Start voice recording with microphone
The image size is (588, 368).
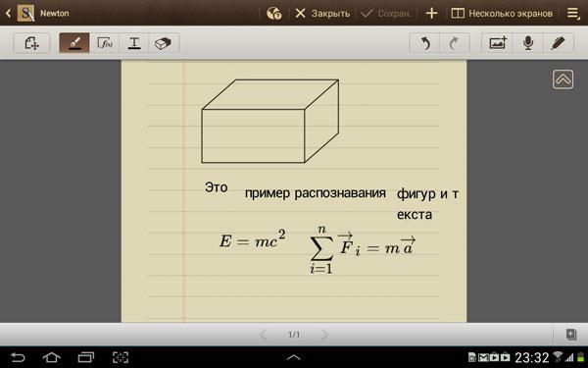click(x=528, y=43)
